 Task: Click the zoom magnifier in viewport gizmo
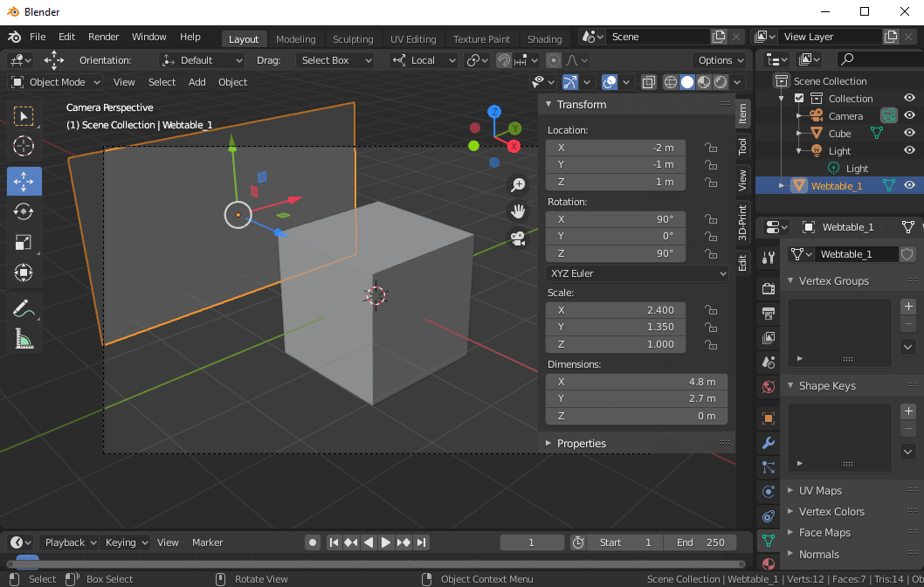click(x=518, y=184)
